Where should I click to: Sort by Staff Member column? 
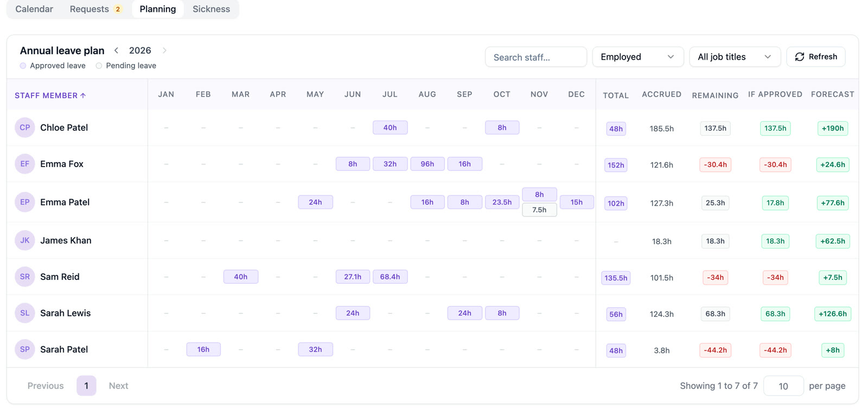point(50,95)
